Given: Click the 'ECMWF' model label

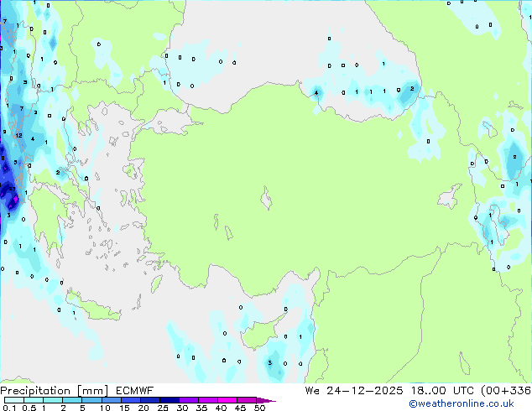Looking at the screenshot, I should (135, 391).
